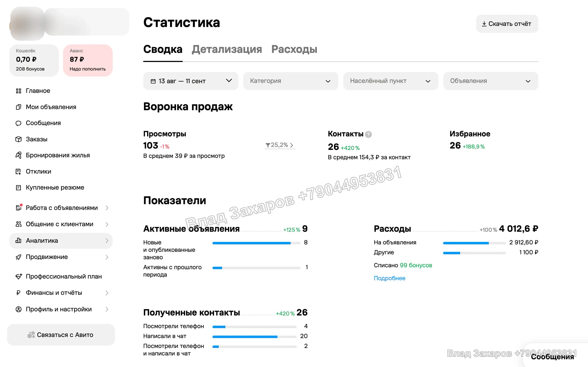Screen dimensions: 588x367
Task: Click the Продвижение rocket icon
Action: pyautogui.click(x=18, y=257)
